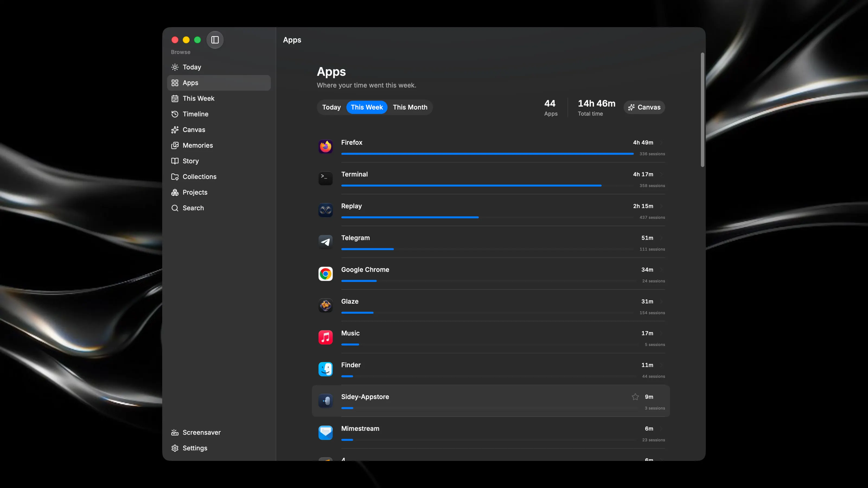
Task: Click 'Google Chrome' app name
Action: pyautogui.click(x=365, y=270)
